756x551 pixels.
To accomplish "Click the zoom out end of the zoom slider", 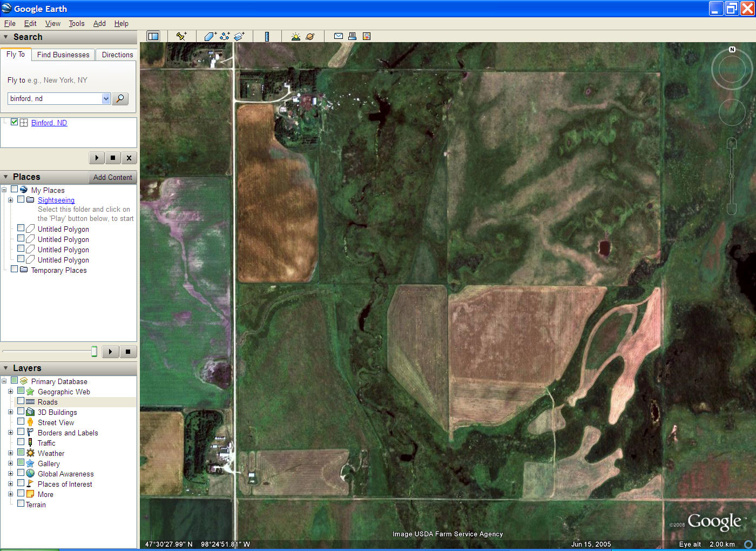I will (732, 209).
